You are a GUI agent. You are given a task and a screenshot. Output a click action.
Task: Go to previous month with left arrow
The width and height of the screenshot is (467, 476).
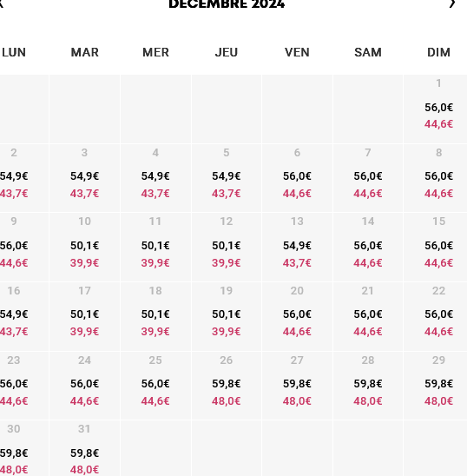pyautogui.click(x=1, y=3)
